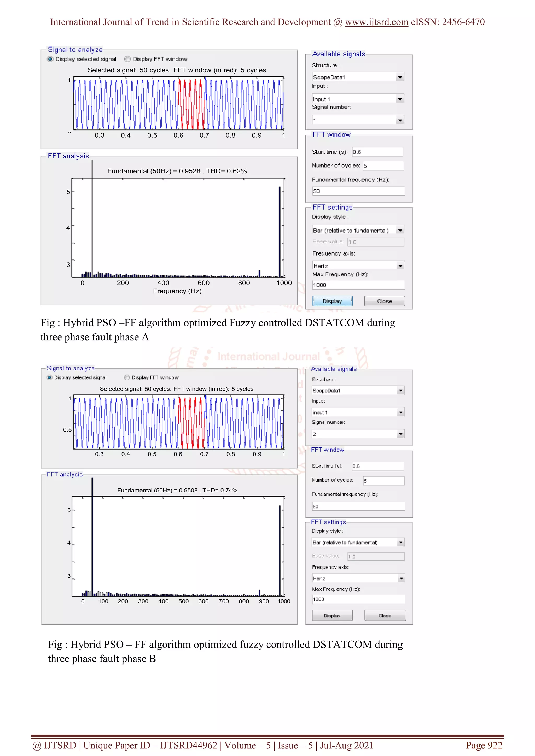535x756 pixels.
Task: Click Number of cycles field in top figure
Action: point(383,166)
